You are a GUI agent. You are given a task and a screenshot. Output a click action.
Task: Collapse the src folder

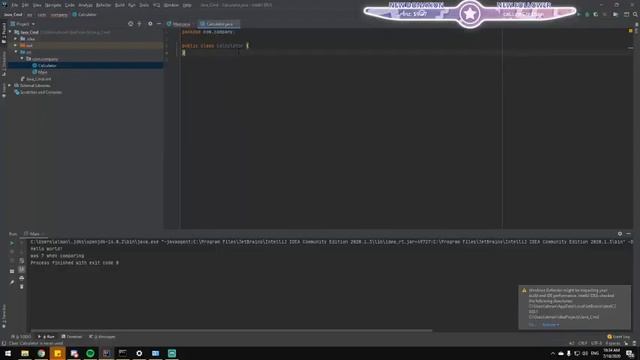coord(16,52)
